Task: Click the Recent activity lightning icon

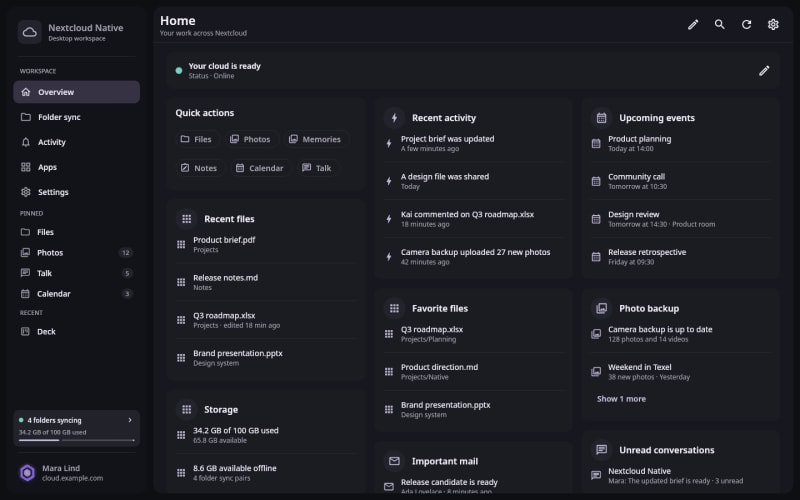Action: point(394,118)
